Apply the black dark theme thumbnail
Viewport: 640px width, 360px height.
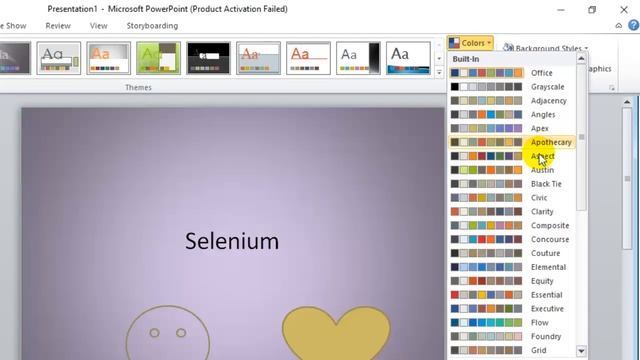[x=208, y=58]
